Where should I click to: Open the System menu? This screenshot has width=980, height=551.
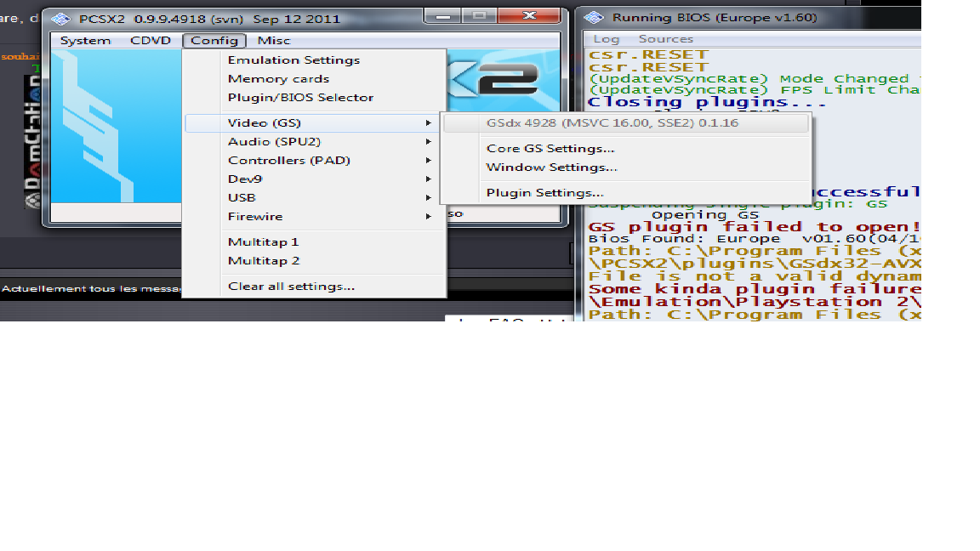tap(85, 41)
